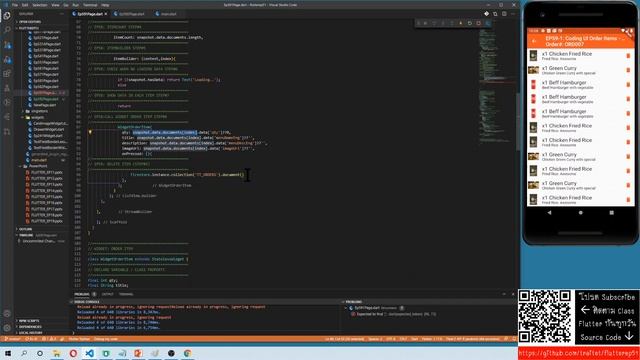Viewport: 640px width, 360px height.
Task: Click the lightbulb quick-fix icon in the editor
Action: (x=90, y=132)
